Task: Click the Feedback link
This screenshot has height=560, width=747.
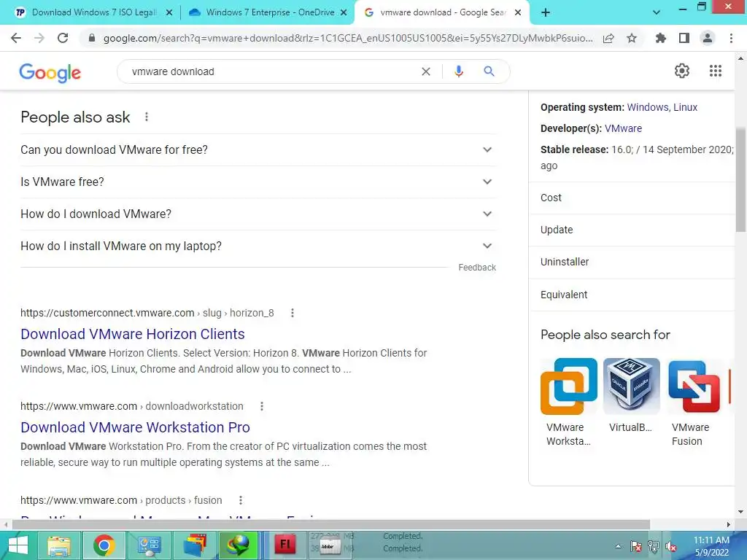Action: 477,267
